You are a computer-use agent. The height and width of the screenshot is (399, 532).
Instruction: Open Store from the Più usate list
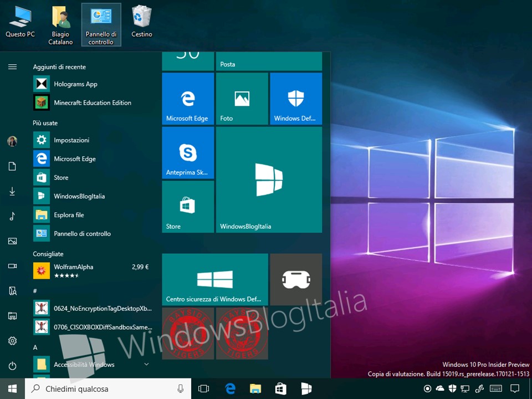point(93,177)
